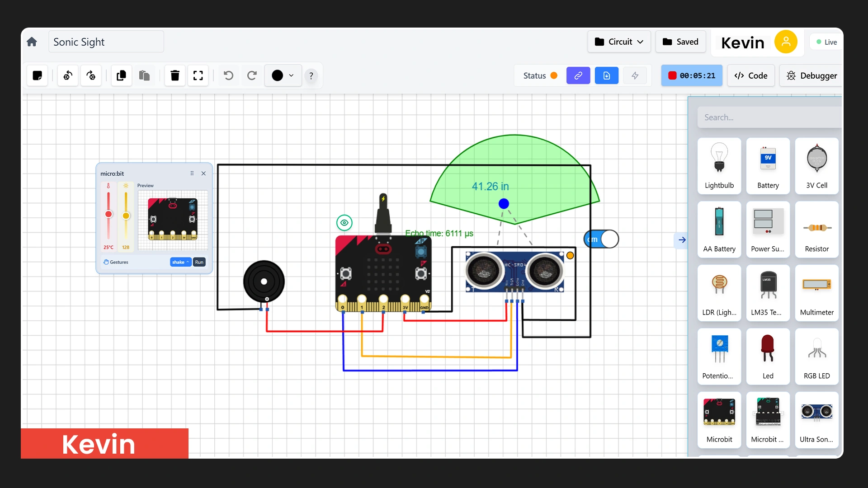This screenshot has width=868, height=488.
Task: Click the help question mark icon
Action: [311, 76]
